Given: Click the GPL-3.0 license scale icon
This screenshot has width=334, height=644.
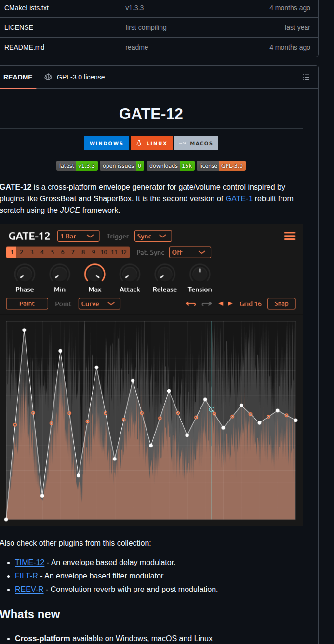Looking at the screenshot, I should point(48,77).
